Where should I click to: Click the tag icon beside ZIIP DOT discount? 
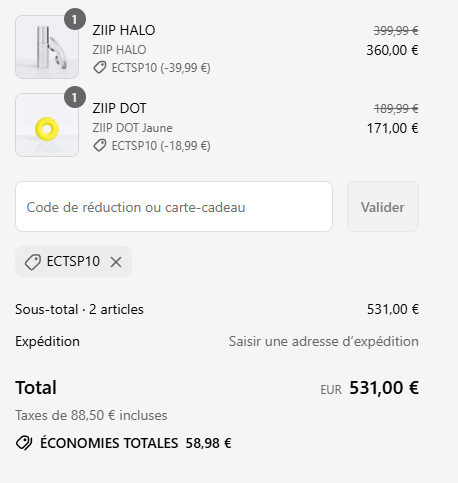pos(99,146)
